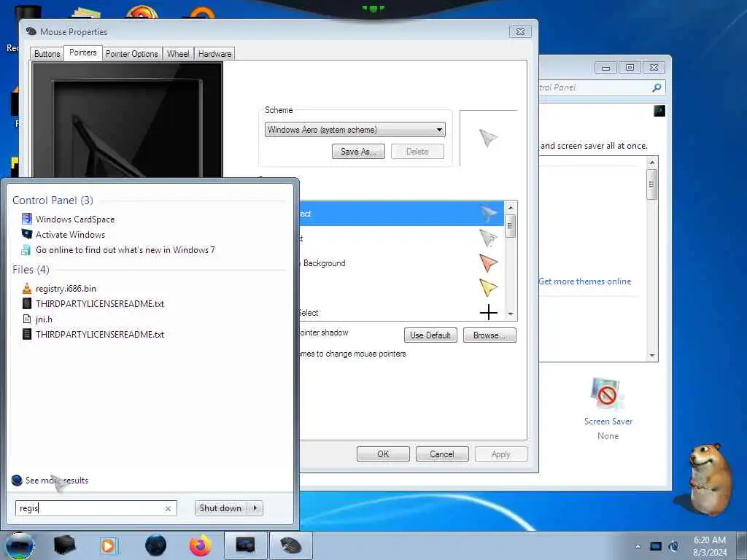Click the volume tray icon
Image resolution: width=747 pixels, height=560 pixels.
coord(673,546)
